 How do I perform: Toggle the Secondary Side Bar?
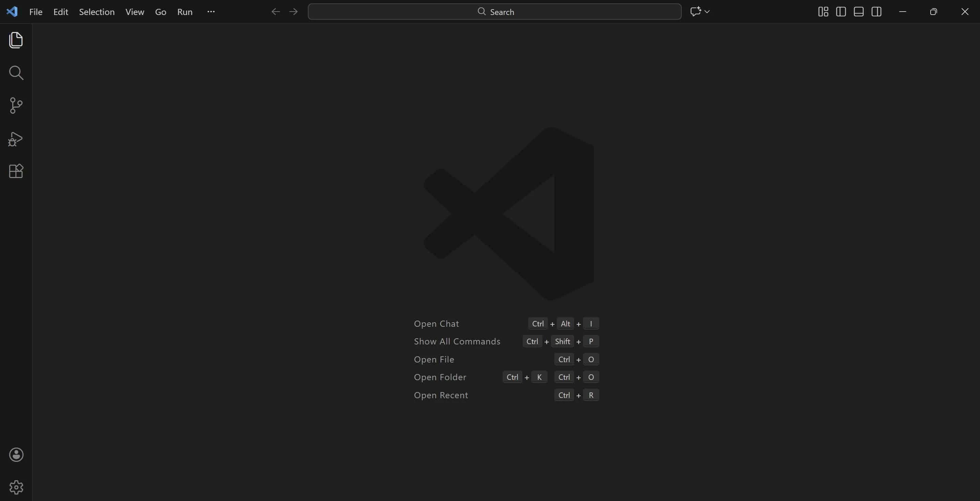876,12
